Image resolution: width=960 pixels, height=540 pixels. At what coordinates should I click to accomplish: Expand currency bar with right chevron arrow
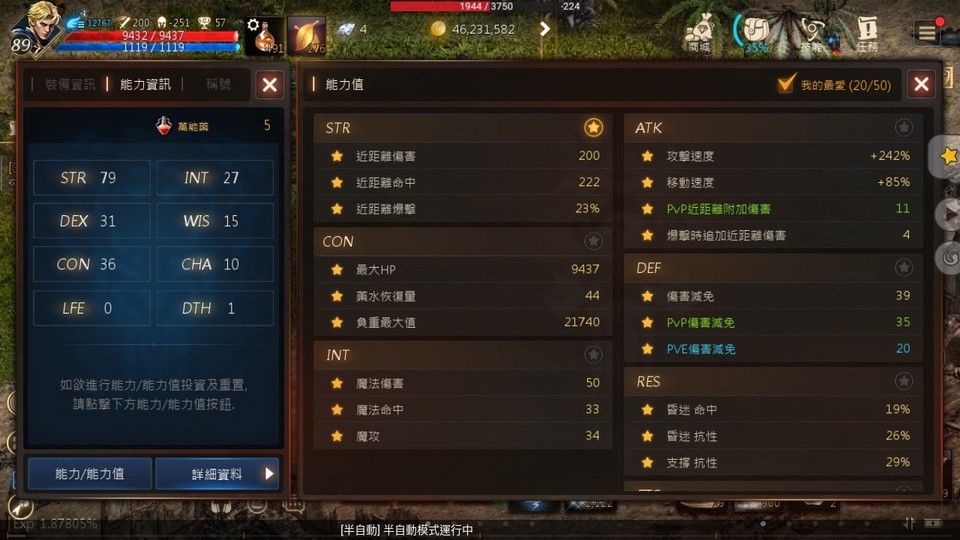tap(545, 29)
